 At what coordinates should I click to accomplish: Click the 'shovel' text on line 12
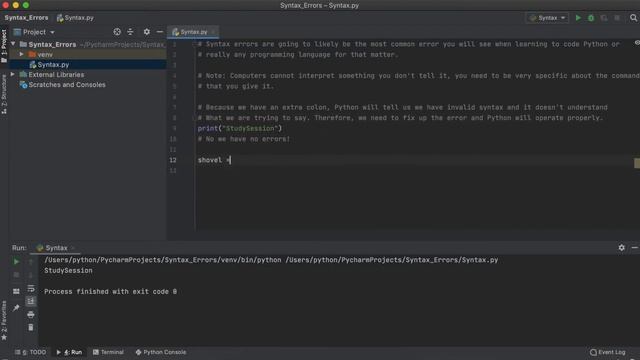pyautogui.click(x=210, y=160)
